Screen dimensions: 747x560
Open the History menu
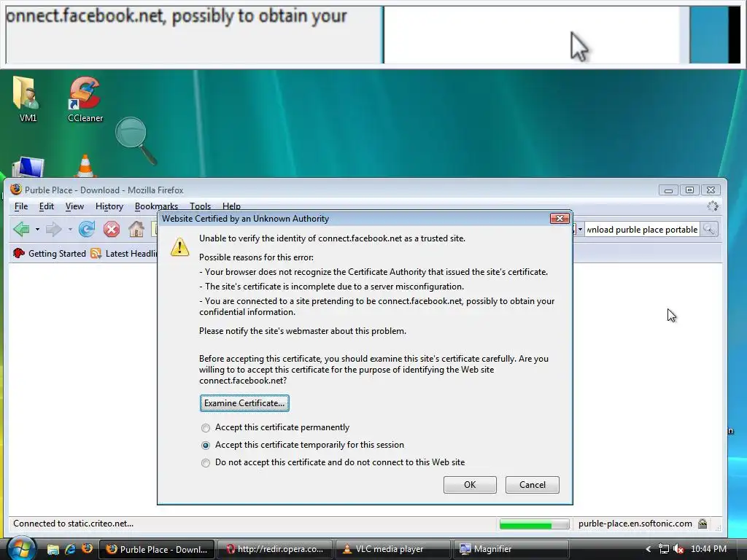point(109,206)
